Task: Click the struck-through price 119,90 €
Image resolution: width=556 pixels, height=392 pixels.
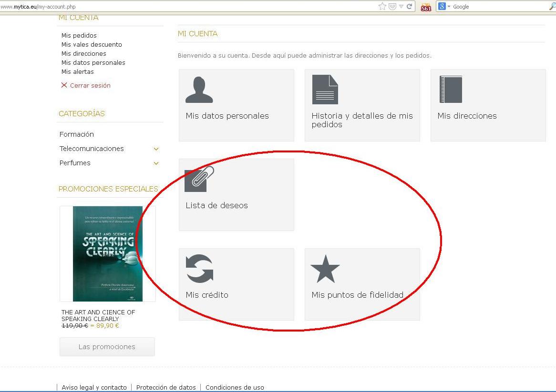Action: [75, 325]
